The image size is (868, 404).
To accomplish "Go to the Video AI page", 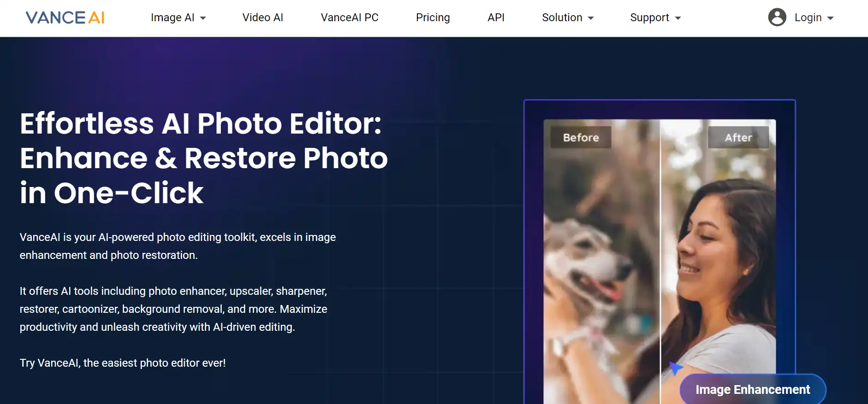I will coord(262,18).
